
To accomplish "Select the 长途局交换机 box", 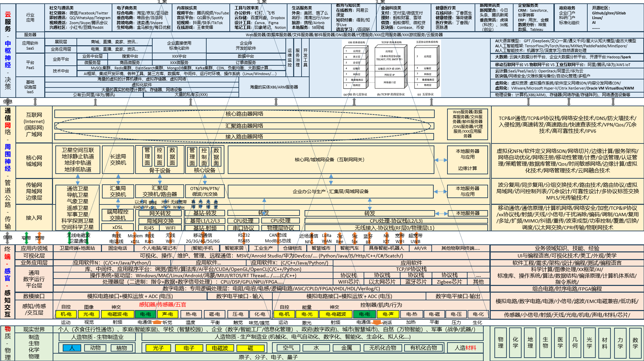I will pyautogui.click(x=118, y=160).
